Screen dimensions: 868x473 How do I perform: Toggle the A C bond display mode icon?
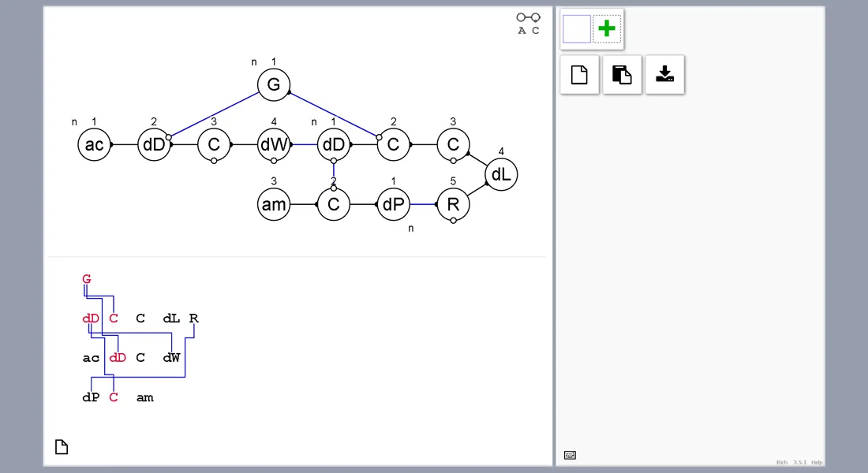(x=529, y=24)
